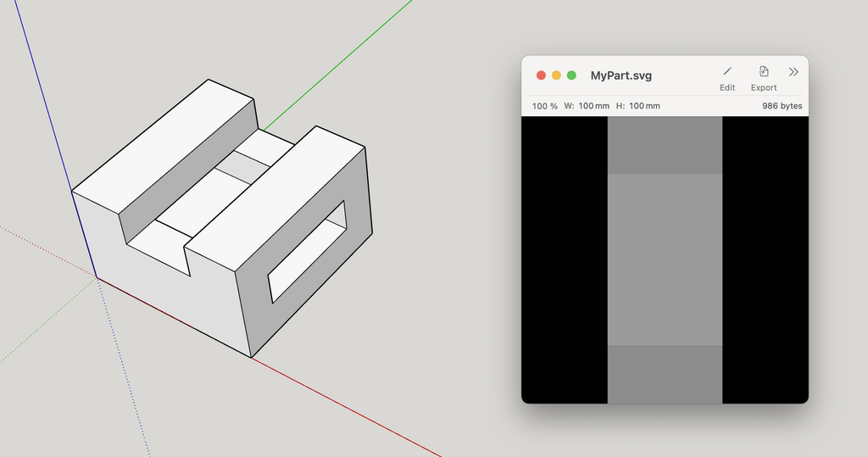Click the light gray center area in SVG preview
Image resolution: width=868 pixels, height=457 pixels.
pyautogui.click(x=665, y=259)
